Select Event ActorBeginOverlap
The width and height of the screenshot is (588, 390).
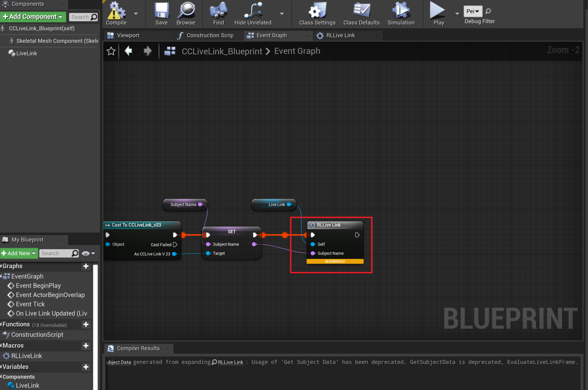(50, 295)
